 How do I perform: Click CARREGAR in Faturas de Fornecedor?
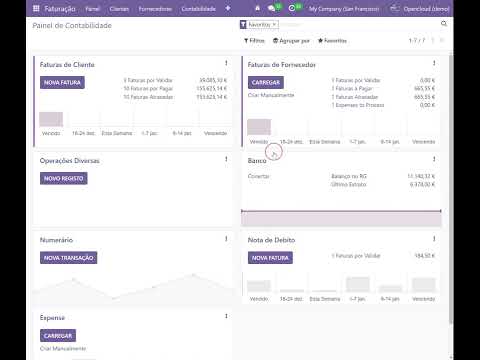coord(266,82)
